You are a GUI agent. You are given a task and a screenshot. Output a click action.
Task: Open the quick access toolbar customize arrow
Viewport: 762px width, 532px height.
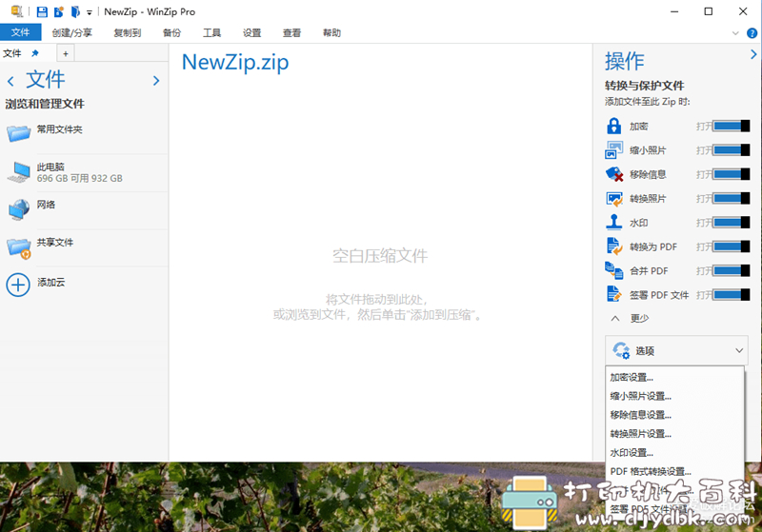point(90,12)
